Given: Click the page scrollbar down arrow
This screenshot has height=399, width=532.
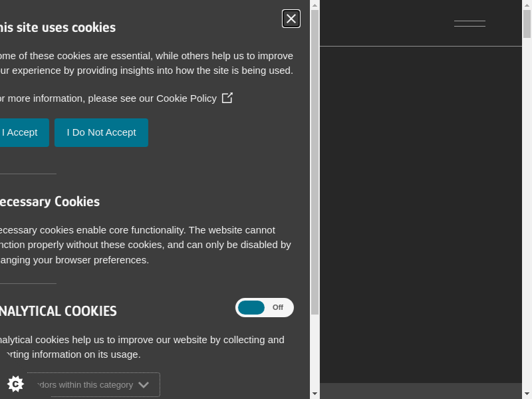Looking at the screenshot, I should pyautogui.click(x=527, y=394).
